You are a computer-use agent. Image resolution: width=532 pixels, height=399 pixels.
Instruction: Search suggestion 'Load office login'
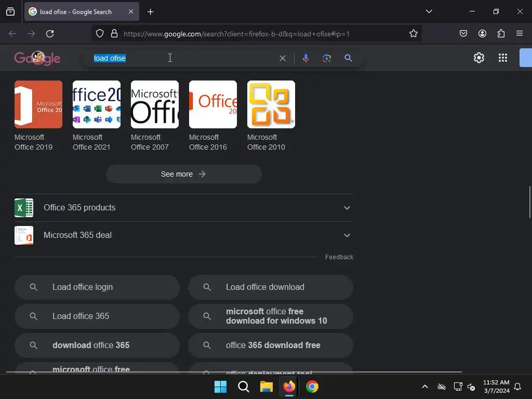click(x=97, y=287)
